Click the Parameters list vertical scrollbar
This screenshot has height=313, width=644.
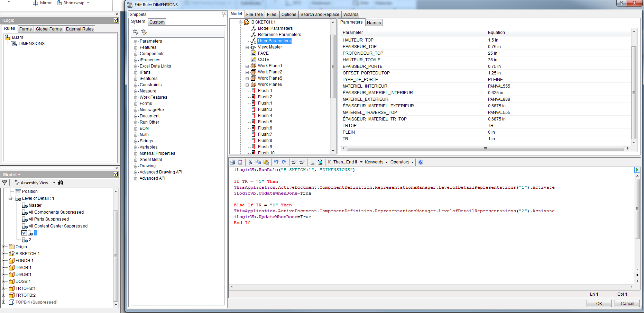tap(634, 93)
